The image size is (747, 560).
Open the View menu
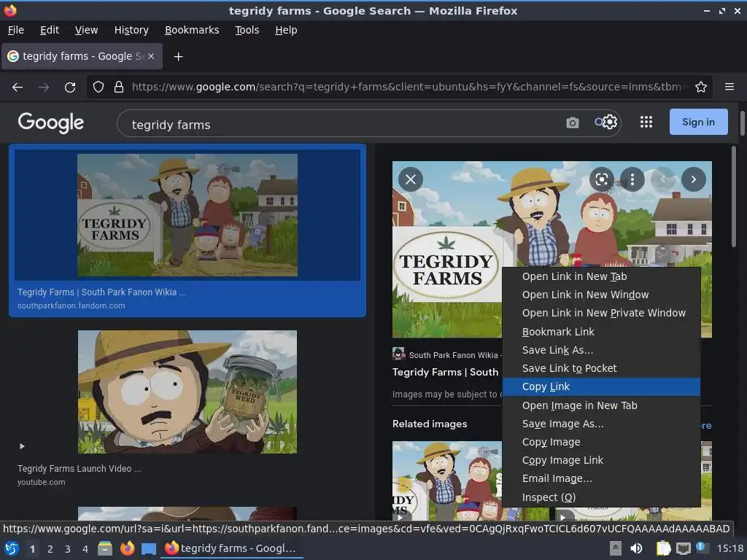click(x=86, y=30)
